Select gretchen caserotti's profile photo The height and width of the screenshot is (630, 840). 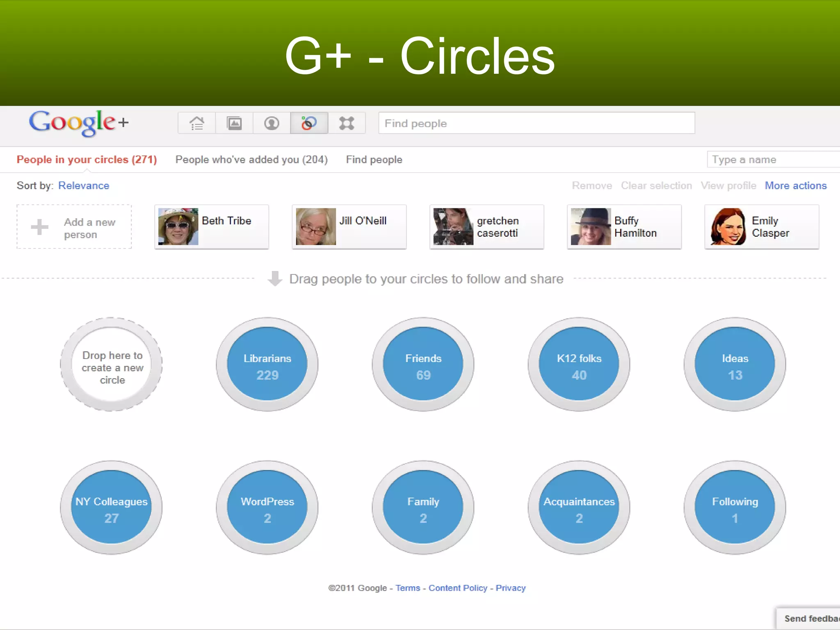pyautogui.click(x=453, y=226)
